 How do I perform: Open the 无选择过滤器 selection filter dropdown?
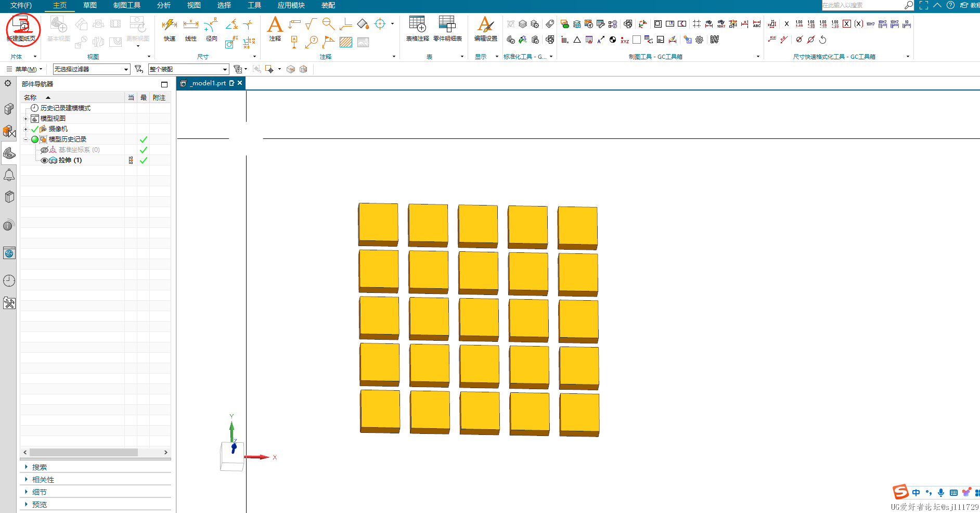tap(126, 69)
